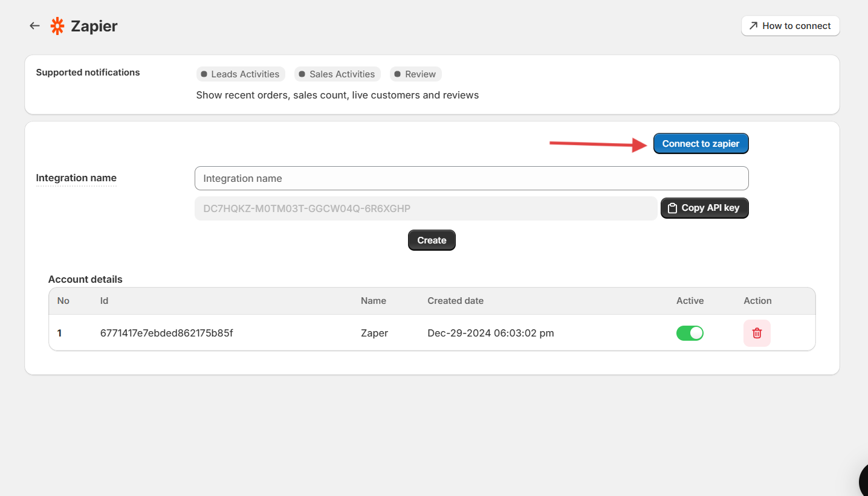Viewport: 868px width, 496px height.
Task: Select the Leads Activities notification tag
Action: [x=241, y=74]
